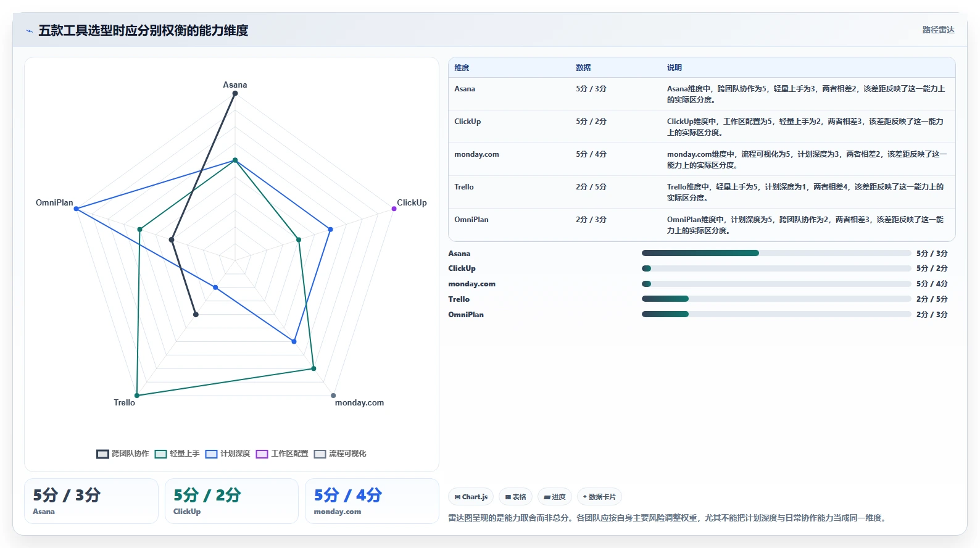Toggle the 流程可视化 legend series
This screenshot has height=548, width=980.
pyautogui.click(x=340, y=454)
